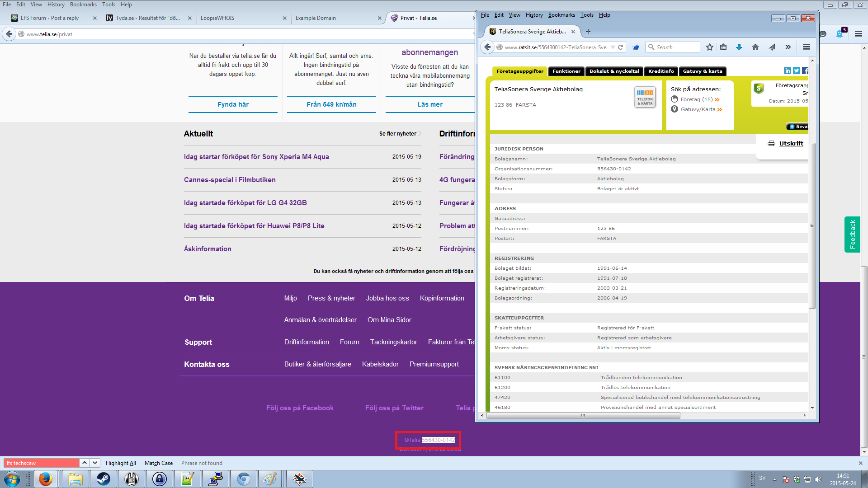The image size is (868, 488).
Task: Share on LinkedIn icon
Action: [788, 70]
